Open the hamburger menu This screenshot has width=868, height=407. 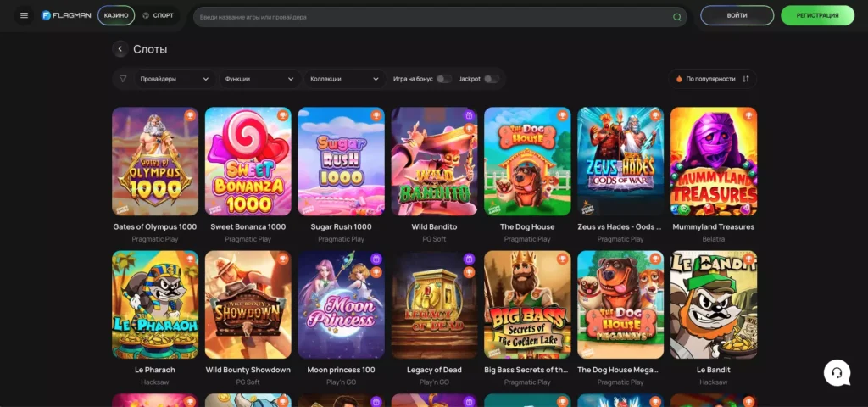(x=24, y=15)
